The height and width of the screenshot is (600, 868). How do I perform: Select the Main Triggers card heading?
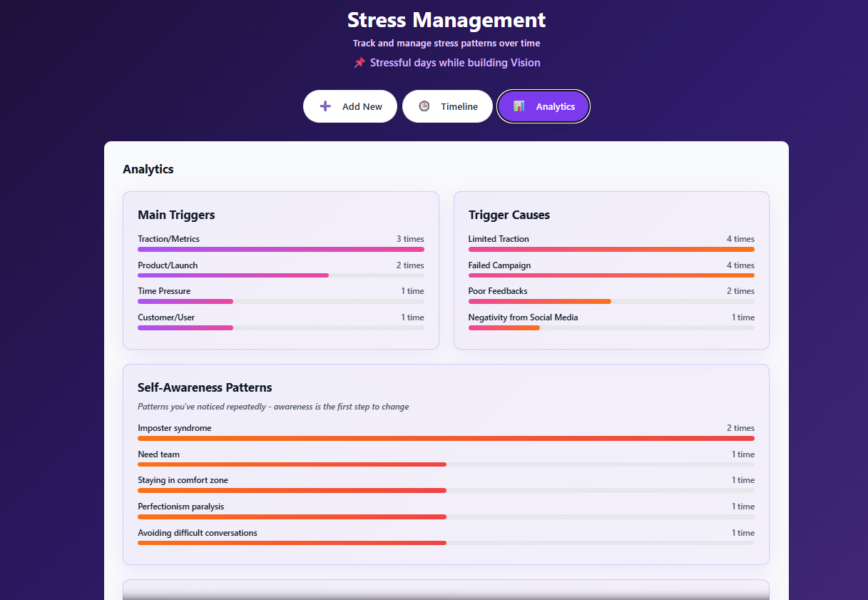(x=176, y=215)
